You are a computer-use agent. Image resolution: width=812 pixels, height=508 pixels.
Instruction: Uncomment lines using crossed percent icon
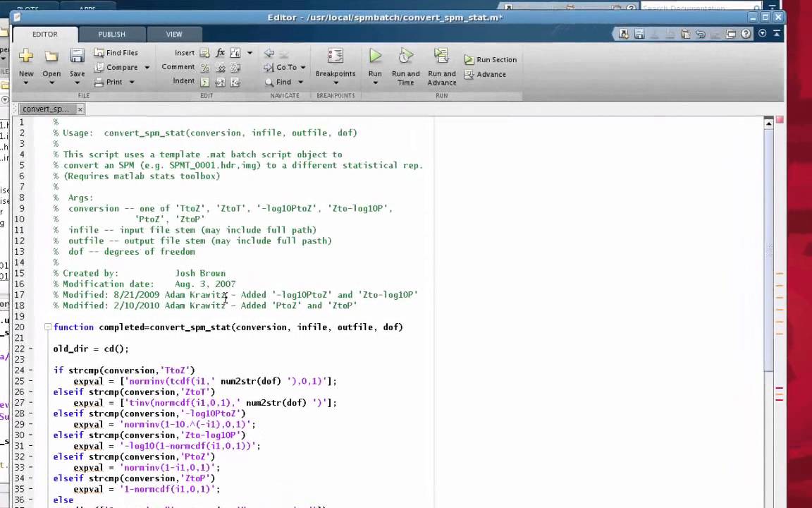click(x=220, y=68)
